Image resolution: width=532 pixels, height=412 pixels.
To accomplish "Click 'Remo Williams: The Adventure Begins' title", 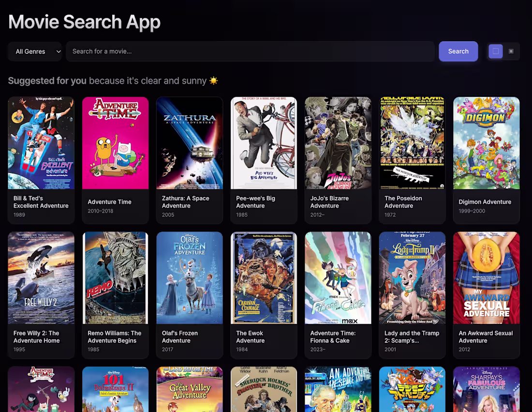I will [x=114, y=337].
